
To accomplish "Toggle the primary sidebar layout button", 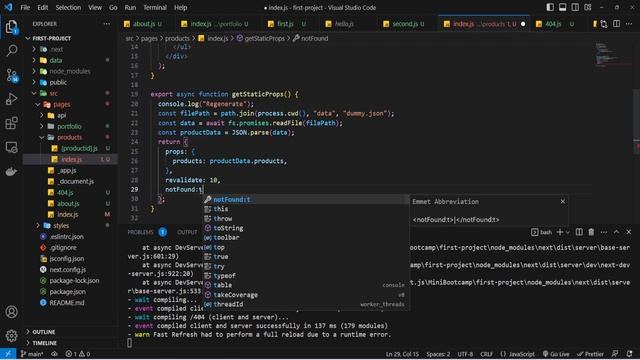I will [550, 7].
